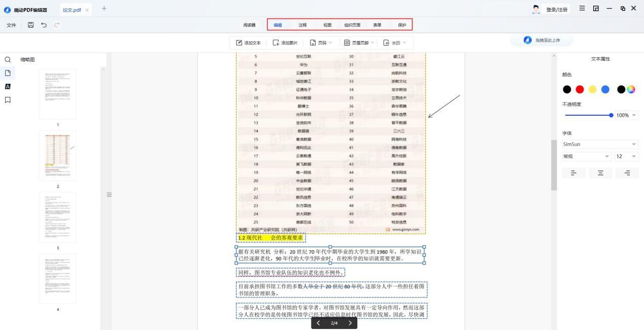The image size is (644, 330).
Task: Align text right icon
Action: pos(627,173)
